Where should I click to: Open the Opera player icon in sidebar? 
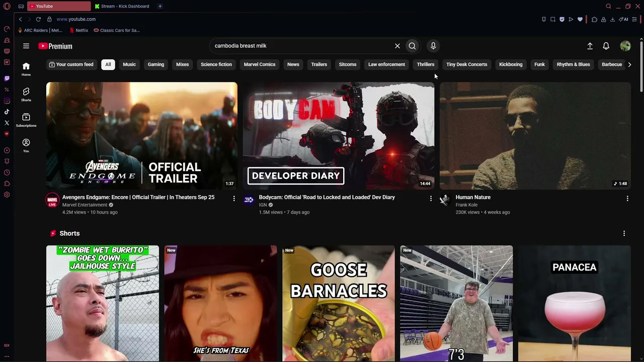click(x=7, y=150)
